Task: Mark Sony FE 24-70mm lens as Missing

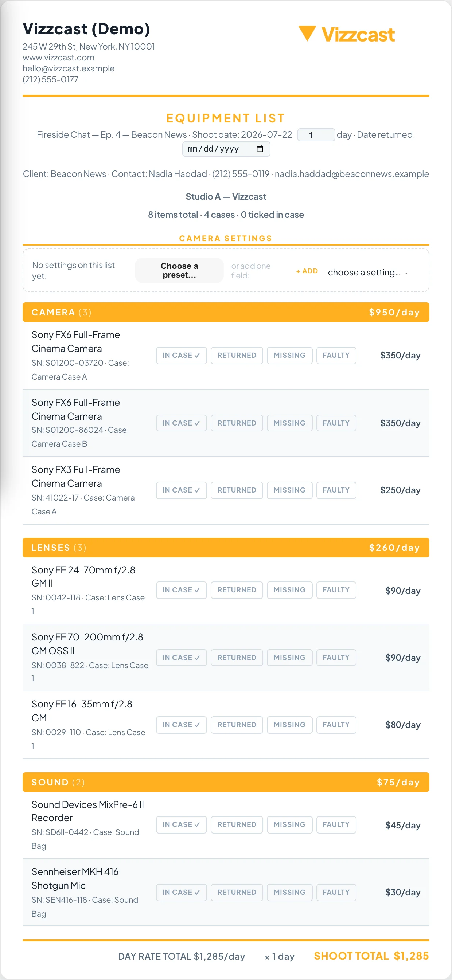Action: [x=289, y=590]
